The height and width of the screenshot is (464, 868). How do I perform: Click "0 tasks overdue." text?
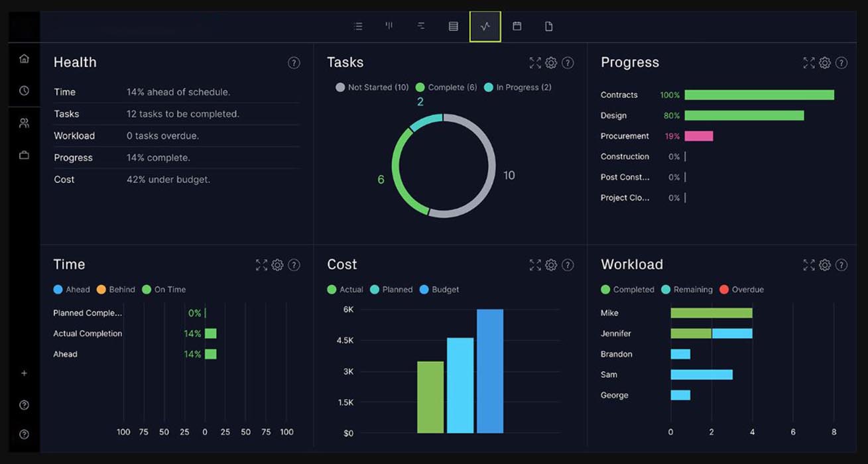(x=163, y=136)
